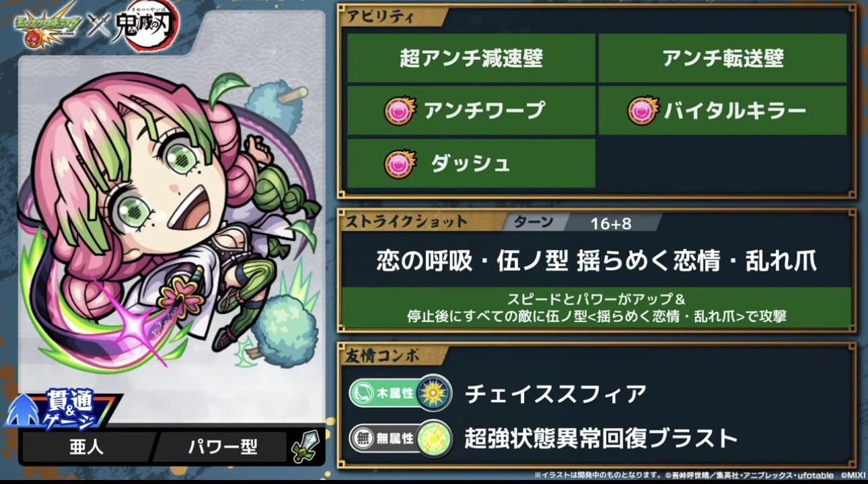Click the gauge icon beside アンチワープ
The image size is (868, 484).
pos(400,110)
